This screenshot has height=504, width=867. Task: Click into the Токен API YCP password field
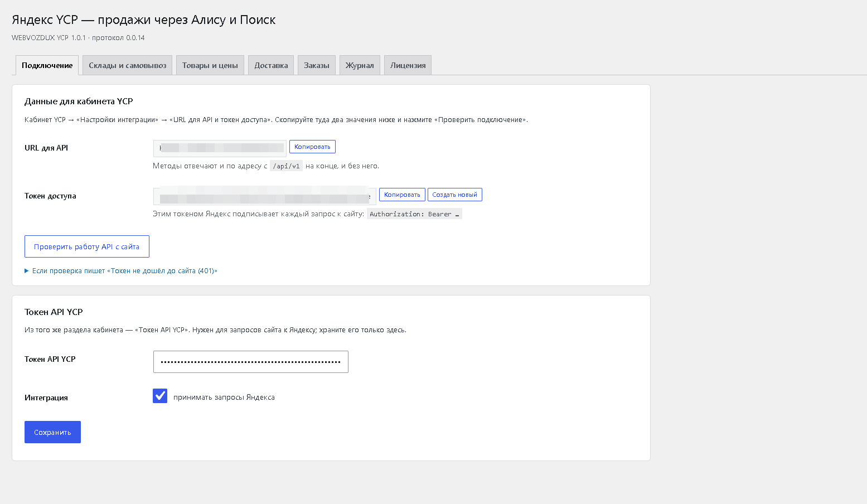coord(251,362)
